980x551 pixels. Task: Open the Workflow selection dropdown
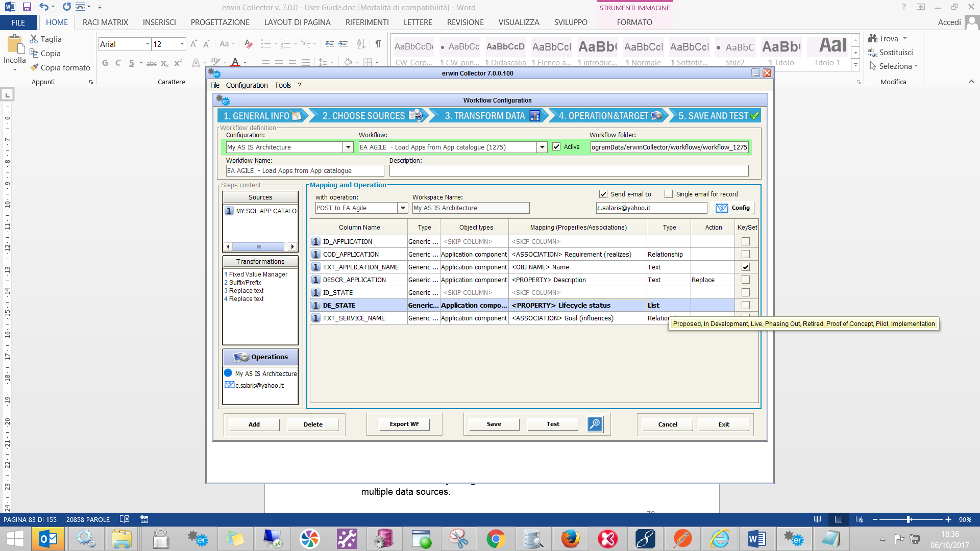[542, 147]
